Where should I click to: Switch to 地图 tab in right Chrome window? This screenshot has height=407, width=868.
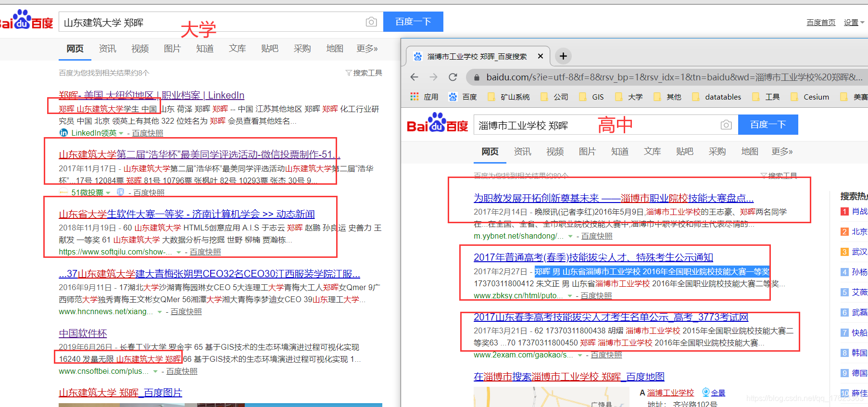(750, 152)
